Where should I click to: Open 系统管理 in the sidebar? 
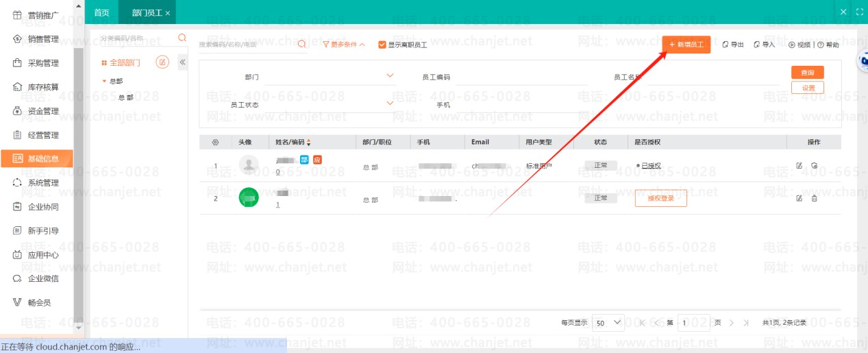point(37,183)
